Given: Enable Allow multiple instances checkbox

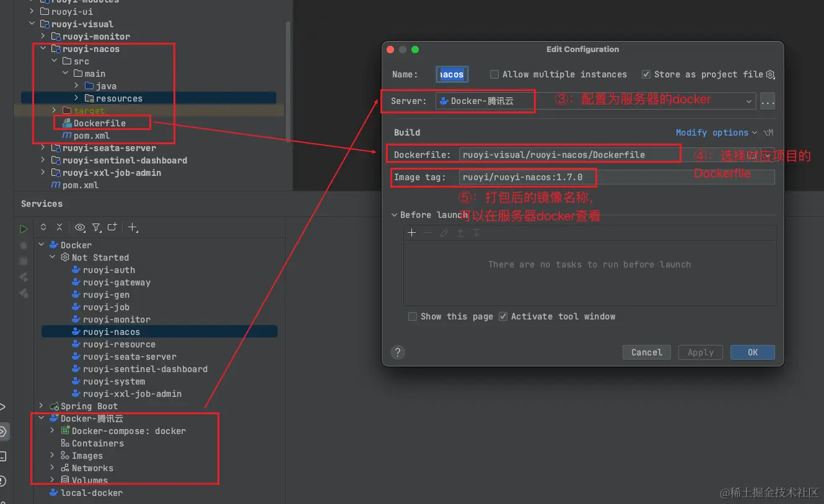Looking at the screenshot, I should (x=494, y=74).
